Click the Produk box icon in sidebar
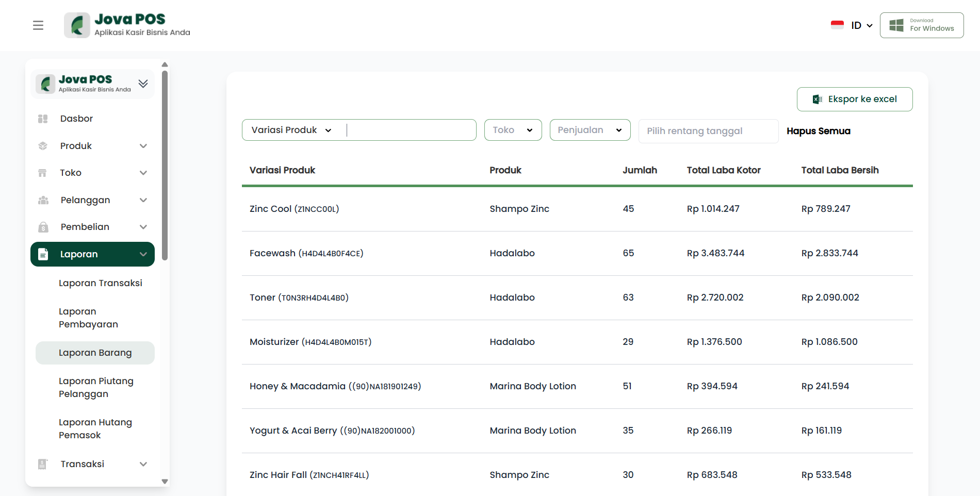980x496 pixels. coord(43,146)
